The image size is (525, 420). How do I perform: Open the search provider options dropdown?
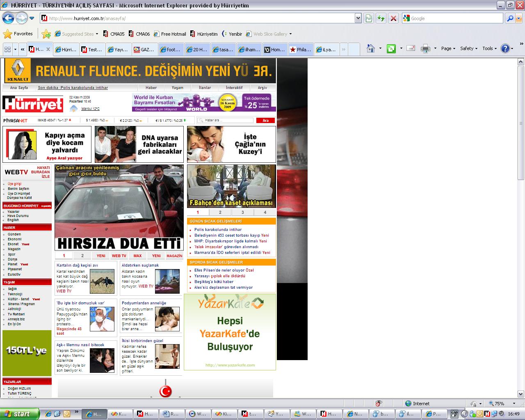[x=519, y=18]
